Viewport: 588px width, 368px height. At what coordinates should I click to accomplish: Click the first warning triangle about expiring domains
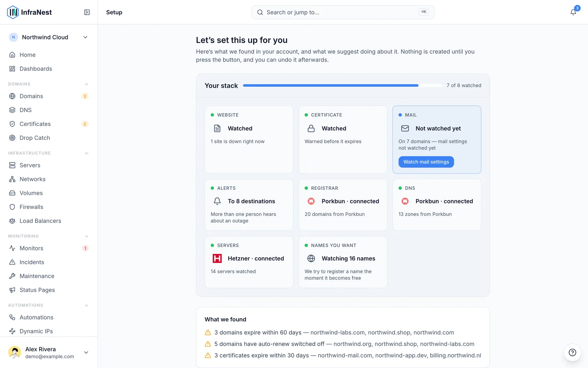(208, 332)
